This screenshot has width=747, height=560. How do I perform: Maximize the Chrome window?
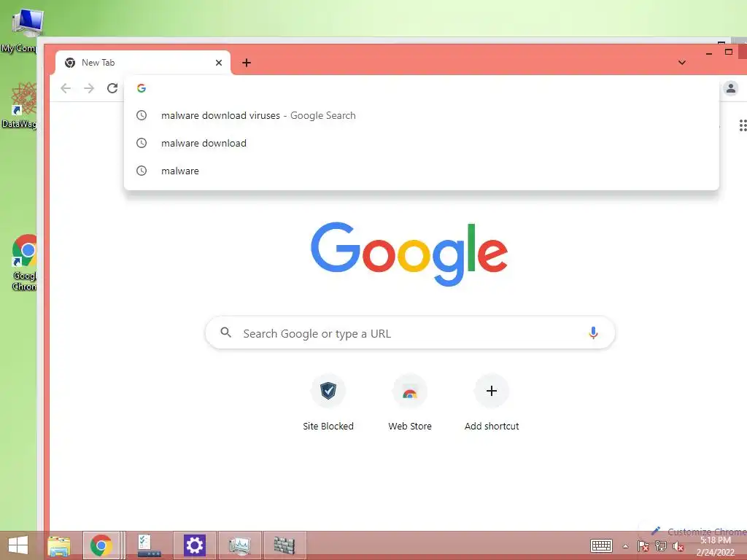[729, 52]
